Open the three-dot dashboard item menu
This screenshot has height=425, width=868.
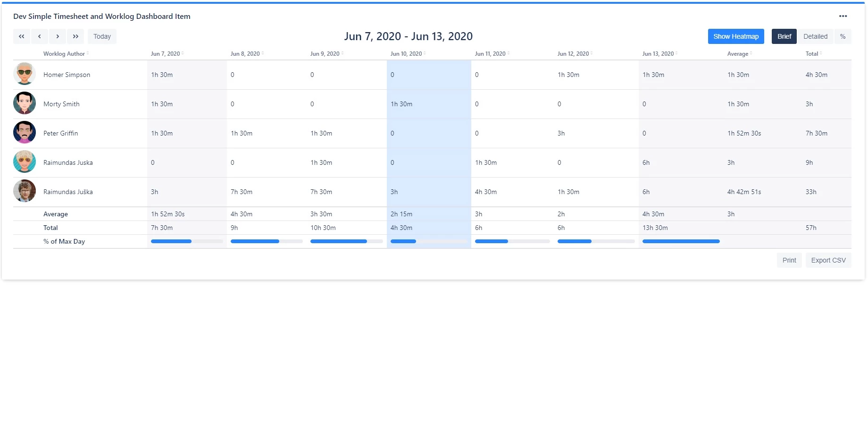(843, 16)
